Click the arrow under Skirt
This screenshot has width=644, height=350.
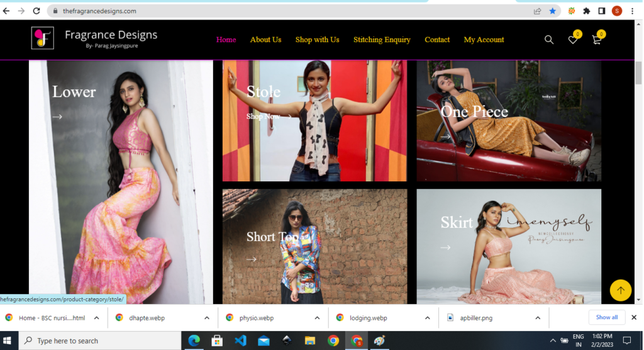[x=445, y=247]
